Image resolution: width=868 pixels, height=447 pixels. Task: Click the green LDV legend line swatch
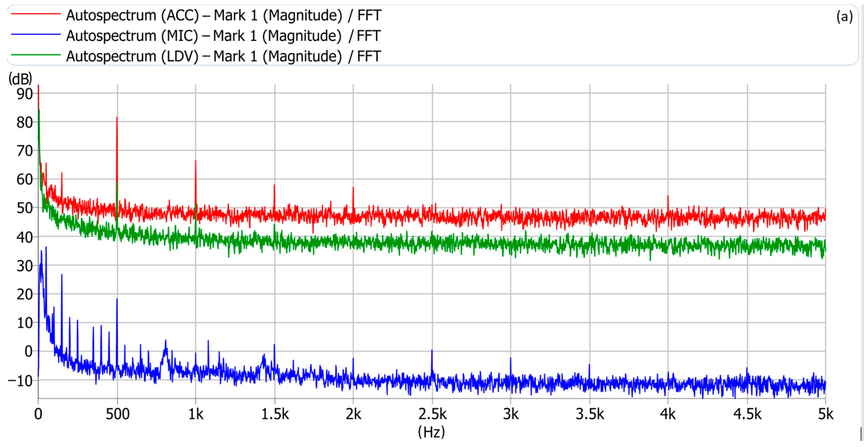pos(36,55)
